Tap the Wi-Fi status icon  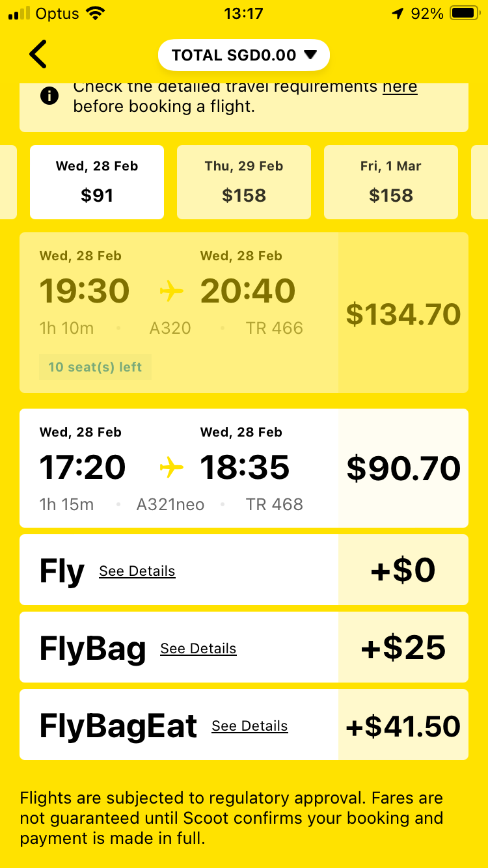pos(96,14)
